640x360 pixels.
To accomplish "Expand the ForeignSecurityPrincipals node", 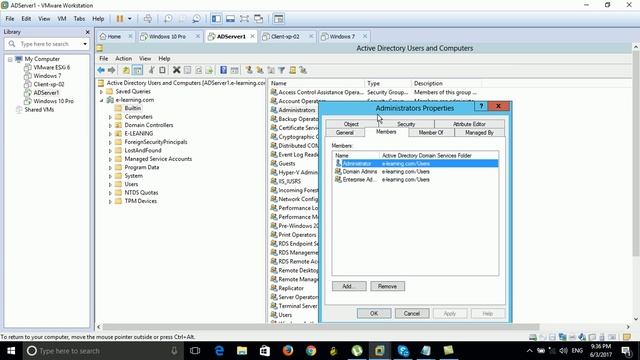I will click(x=110, y=142).
